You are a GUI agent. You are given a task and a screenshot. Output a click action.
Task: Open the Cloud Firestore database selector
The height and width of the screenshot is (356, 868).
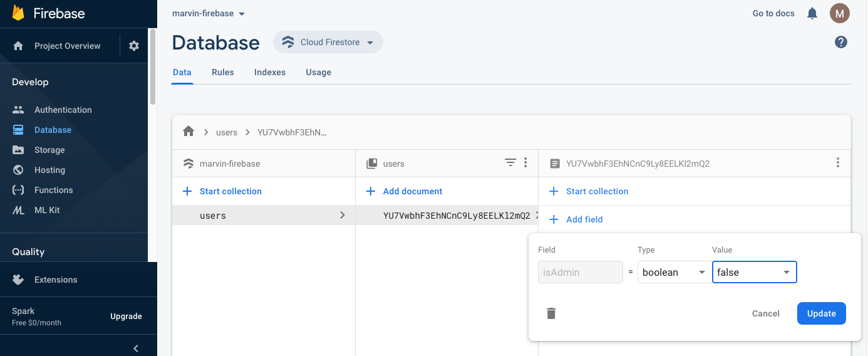(x=328, y=43)
